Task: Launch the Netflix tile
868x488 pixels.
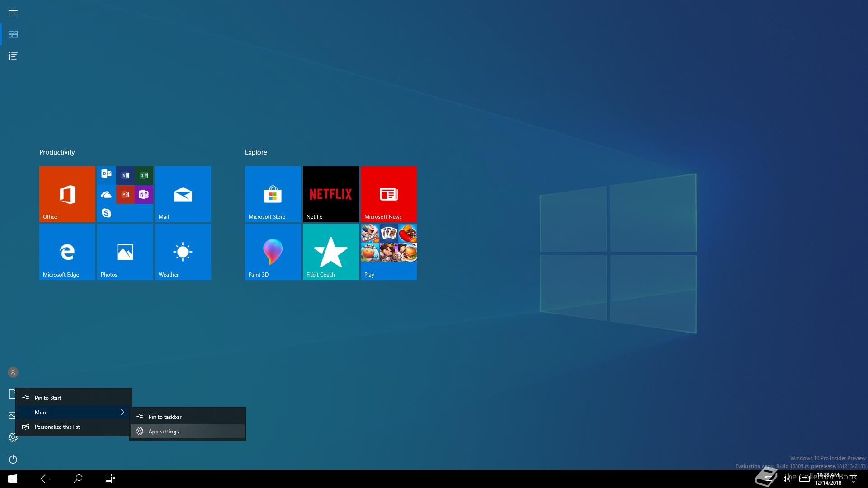Action: click(x=331, y=194)
